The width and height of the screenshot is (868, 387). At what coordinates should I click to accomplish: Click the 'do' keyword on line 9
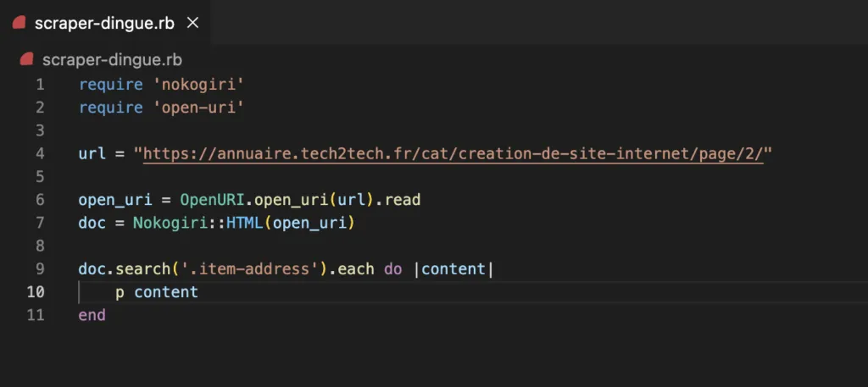[x=393, y=269]
